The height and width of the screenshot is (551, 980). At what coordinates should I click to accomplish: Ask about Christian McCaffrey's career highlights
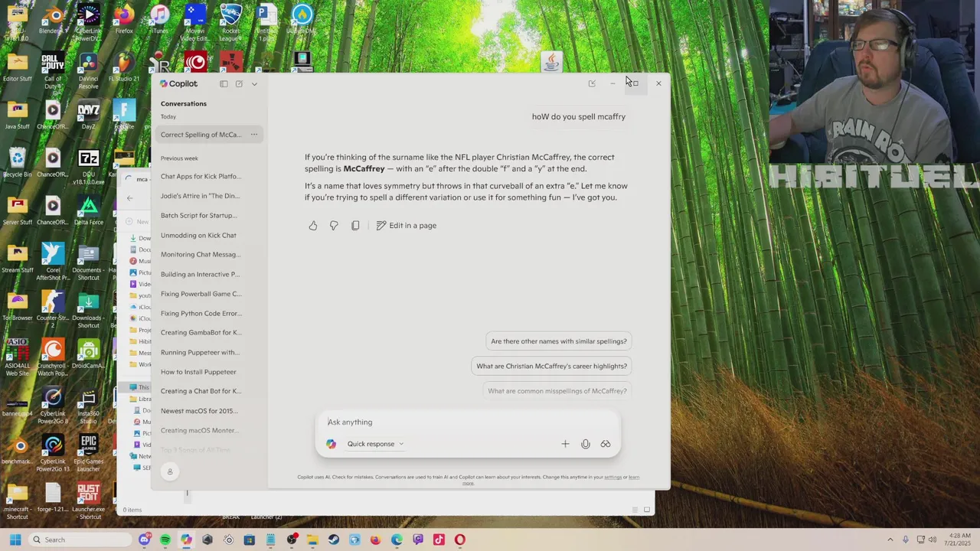[551, 366]
